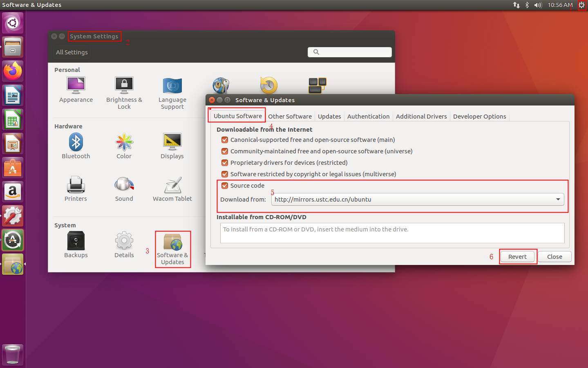Toggle Proprietary drivers (restricted) checkbox
Image resolution: width=588 pixels, height=368 pixels.
coord(225,163)
